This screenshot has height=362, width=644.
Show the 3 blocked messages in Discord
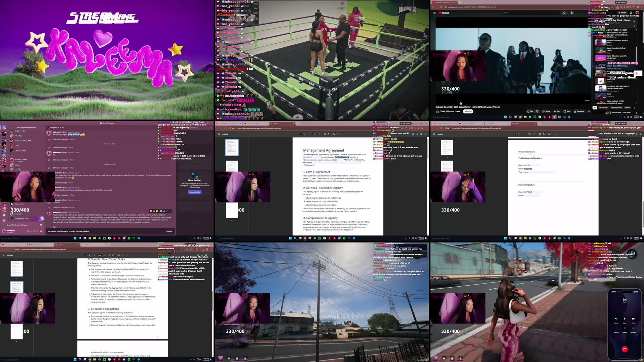click(73, 139)
